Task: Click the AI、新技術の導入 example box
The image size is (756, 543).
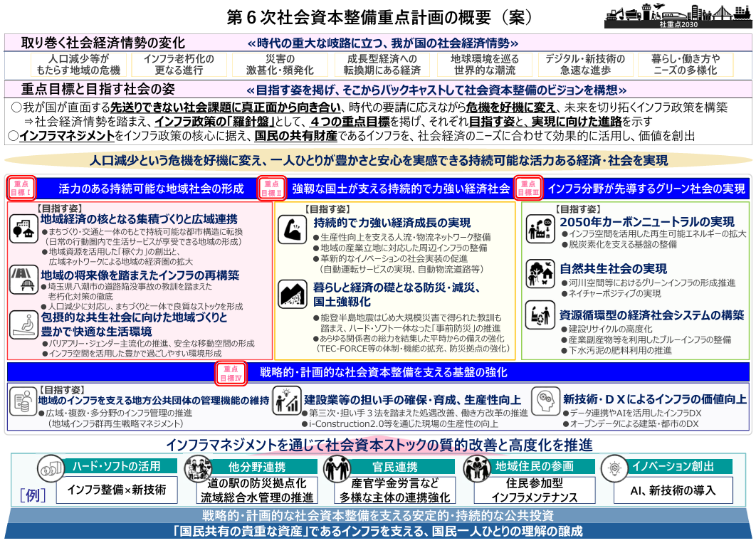Action: click(x=673, y=490)
